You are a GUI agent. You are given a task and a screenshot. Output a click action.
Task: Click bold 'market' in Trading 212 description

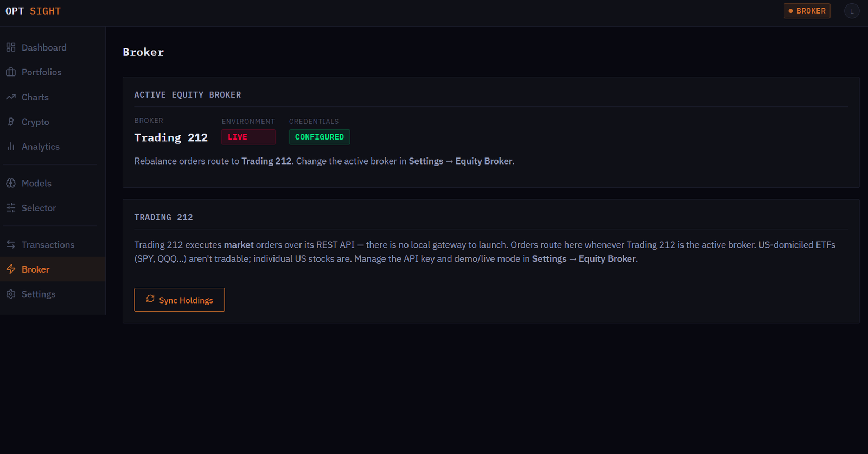(x=239, y=245)
